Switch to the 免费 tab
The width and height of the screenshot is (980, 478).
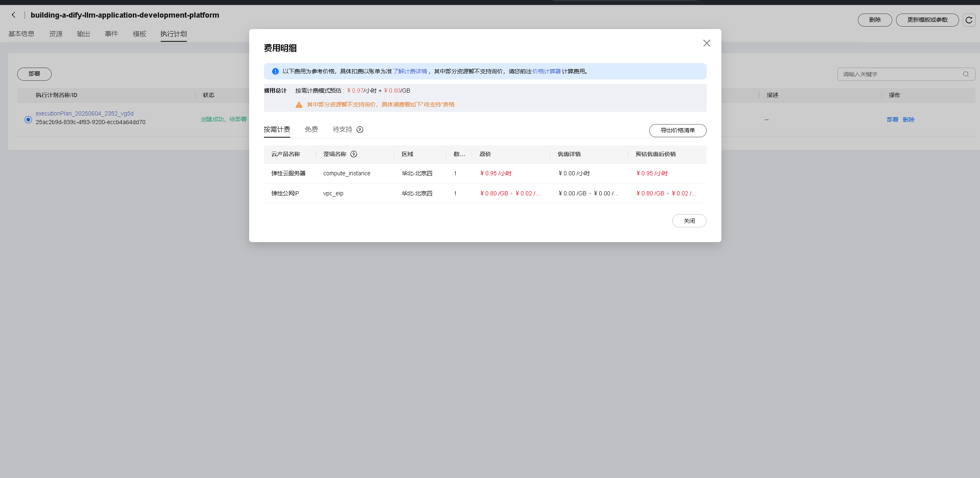(x=311, y=129)
